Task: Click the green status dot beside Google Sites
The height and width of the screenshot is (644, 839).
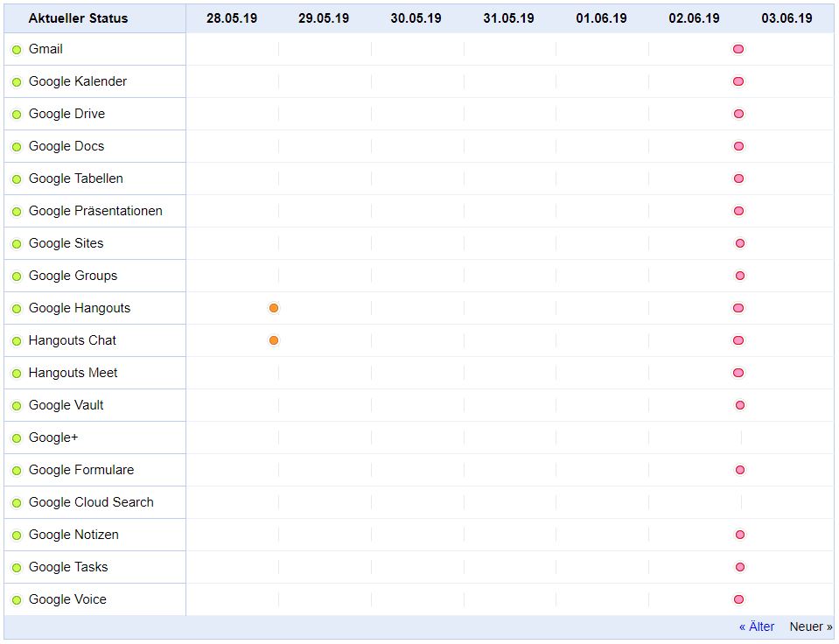Action: point(17,244)
